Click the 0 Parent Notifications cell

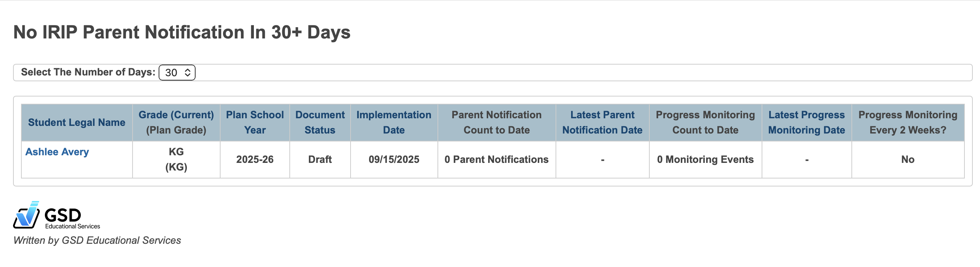496,159
